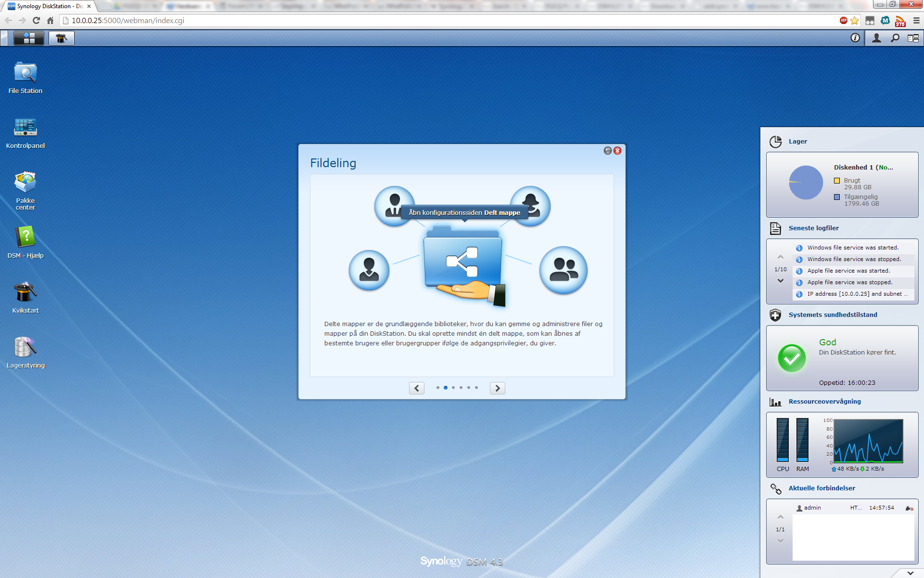
Task: Bookmark page with star icon
Action: pyautogui.click(x=855, y=20)
